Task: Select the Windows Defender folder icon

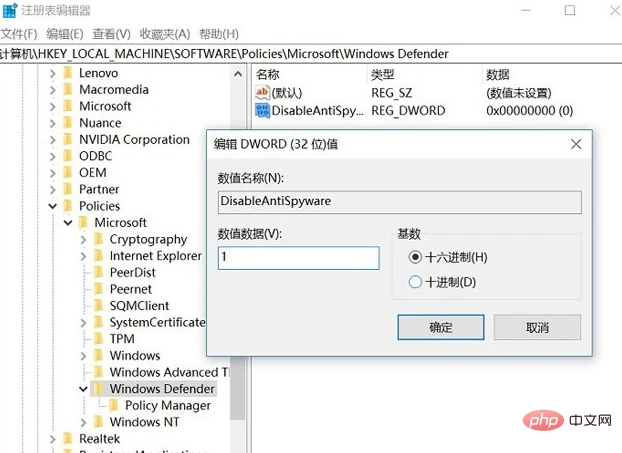Action: pyautogui.click(x=99, y=389)
